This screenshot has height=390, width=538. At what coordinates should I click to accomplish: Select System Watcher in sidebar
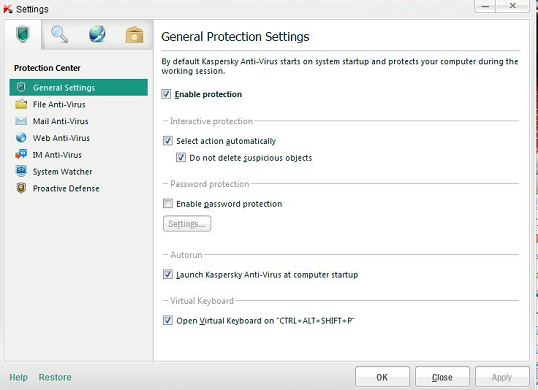(x=79, y=172)
